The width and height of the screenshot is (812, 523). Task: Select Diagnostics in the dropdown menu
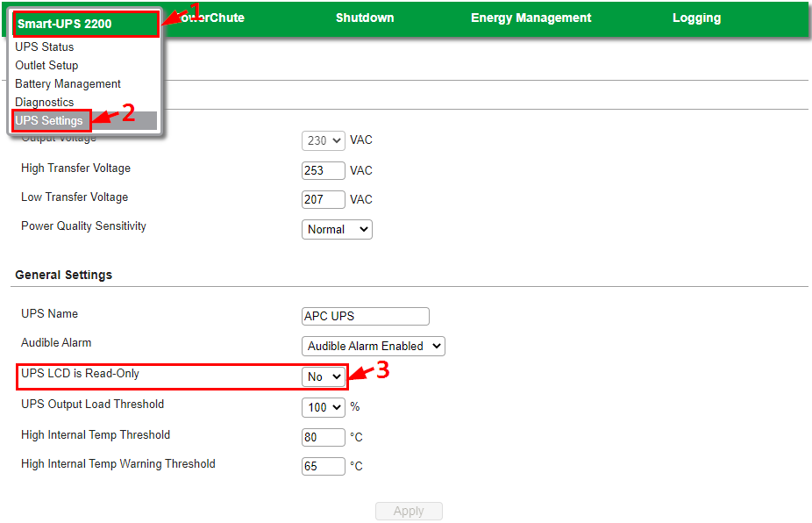tap(45, 102)
